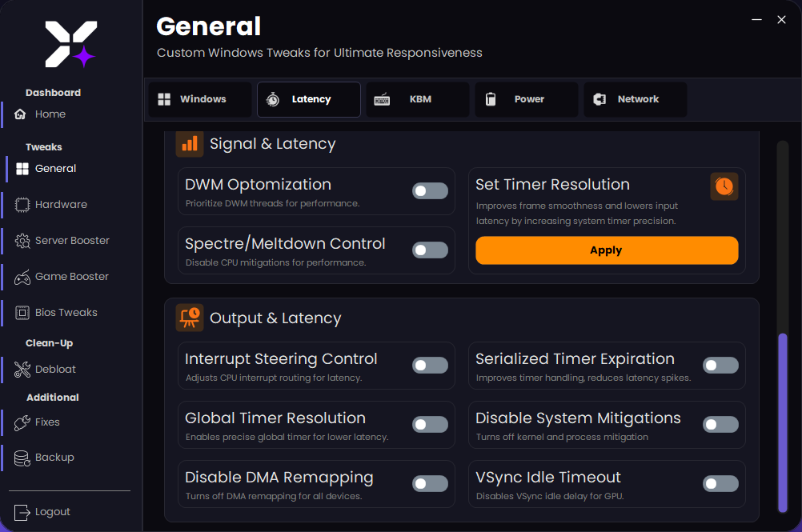
Task: Turn on Interrupt Steering Control
Action: coord(430,366)
